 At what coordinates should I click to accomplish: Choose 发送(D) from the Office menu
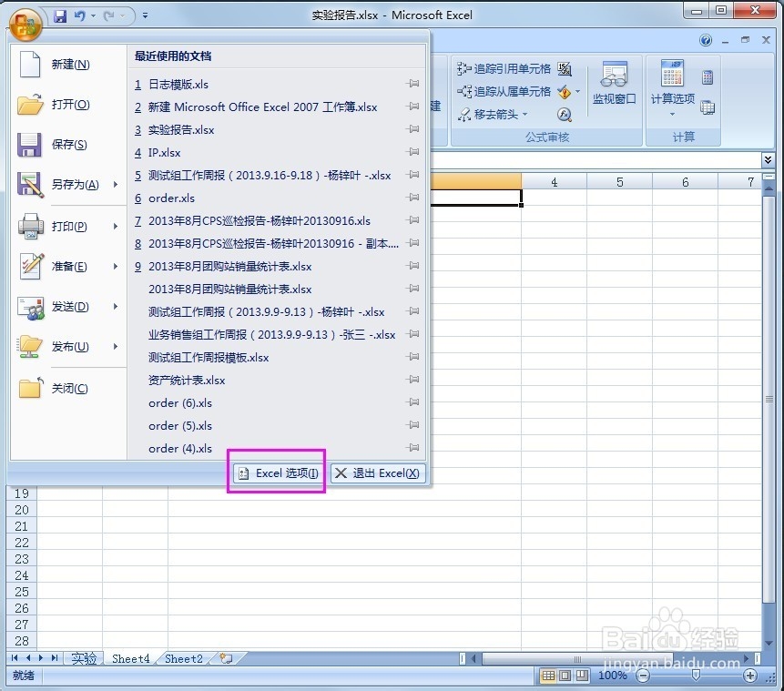[x=68, y=307]
